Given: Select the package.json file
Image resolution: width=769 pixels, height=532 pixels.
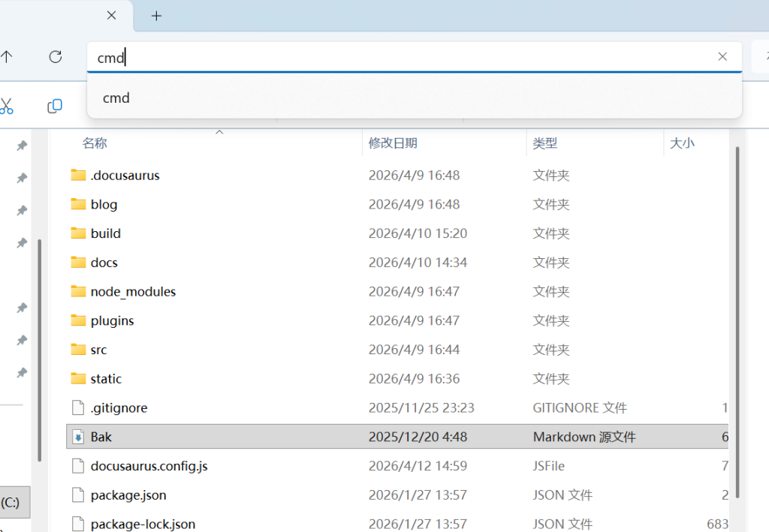Looking at the screenshot, I should coord(128,495).
